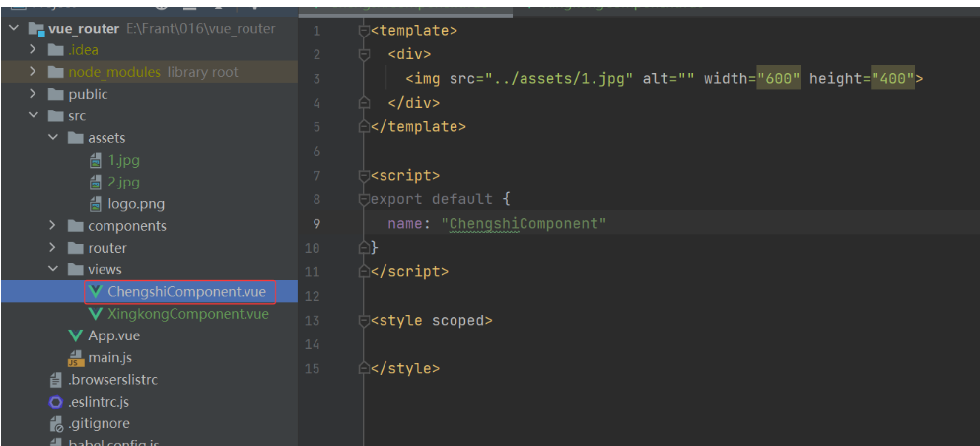Click the file icon beside .gitignore
Viewport: 980px width, 446px height.
56,423
